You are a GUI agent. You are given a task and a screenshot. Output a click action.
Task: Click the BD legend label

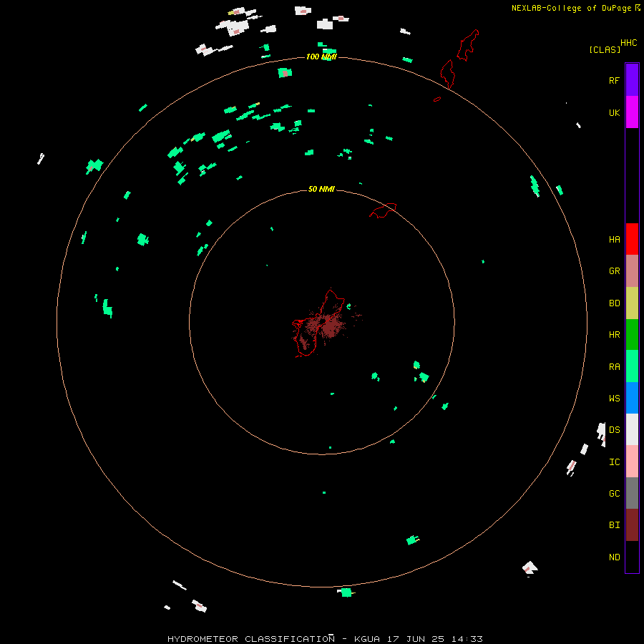coord(614,303)
